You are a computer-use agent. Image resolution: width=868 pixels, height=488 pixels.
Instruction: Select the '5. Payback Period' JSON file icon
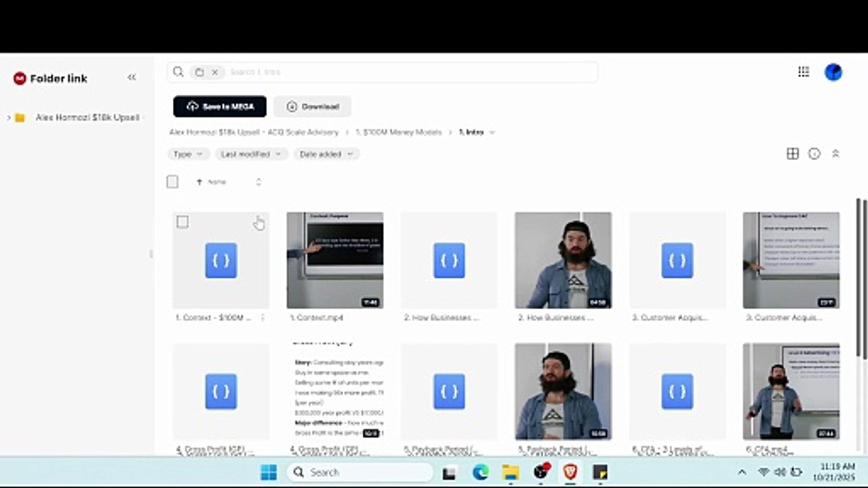click(x=449, y=391)
